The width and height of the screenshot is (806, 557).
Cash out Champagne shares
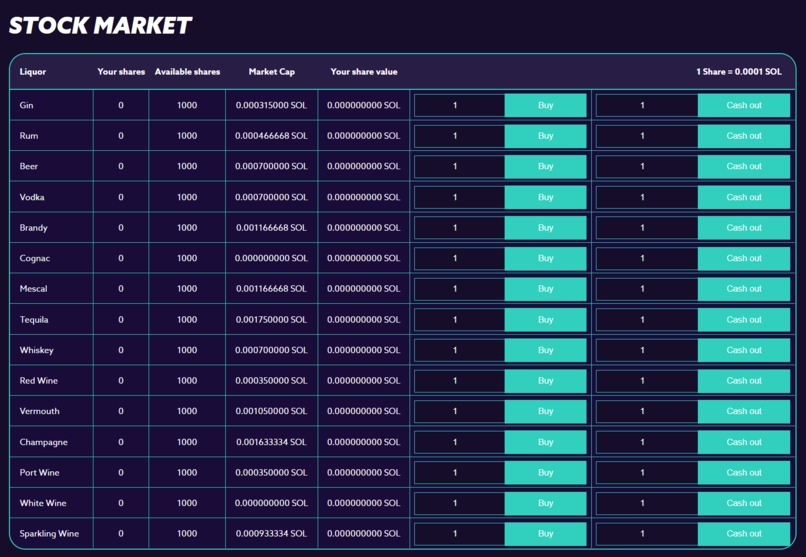pyautogui.click(x=744, y=442)
